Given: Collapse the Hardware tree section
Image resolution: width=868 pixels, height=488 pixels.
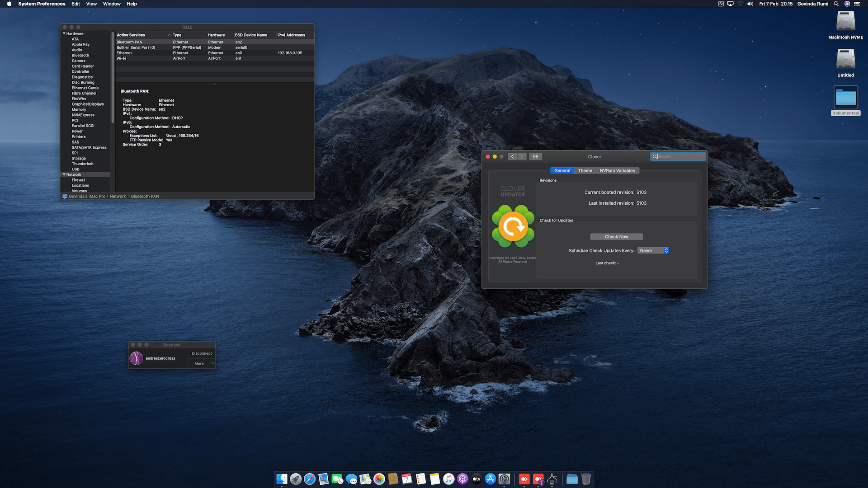Looking at the screenshot, I should click(64, 33).
